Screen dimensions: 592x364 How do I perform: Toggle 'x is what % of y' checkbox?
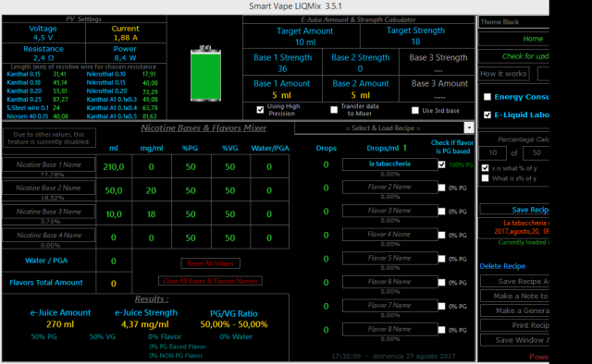click(x=485, y=168)
